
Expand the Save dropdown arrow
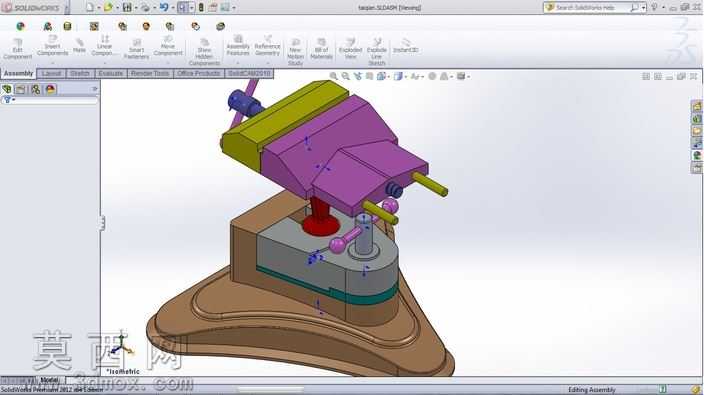tap(136, 8)
